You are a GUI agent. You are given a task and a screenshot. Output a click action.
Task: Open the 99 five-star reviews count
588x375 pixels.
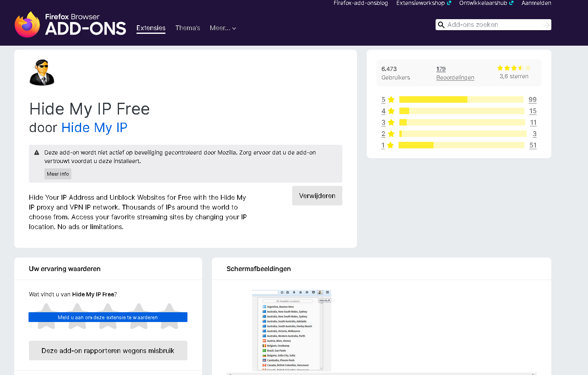tap(533, 99)
